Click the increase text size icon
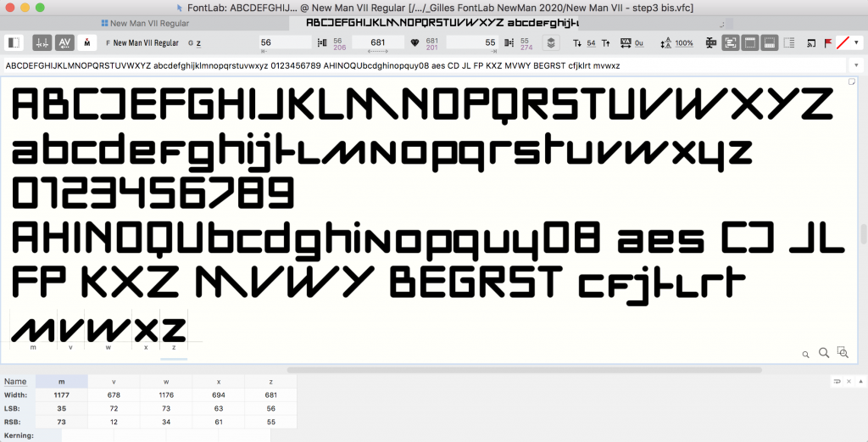 [x=604, y=42]
